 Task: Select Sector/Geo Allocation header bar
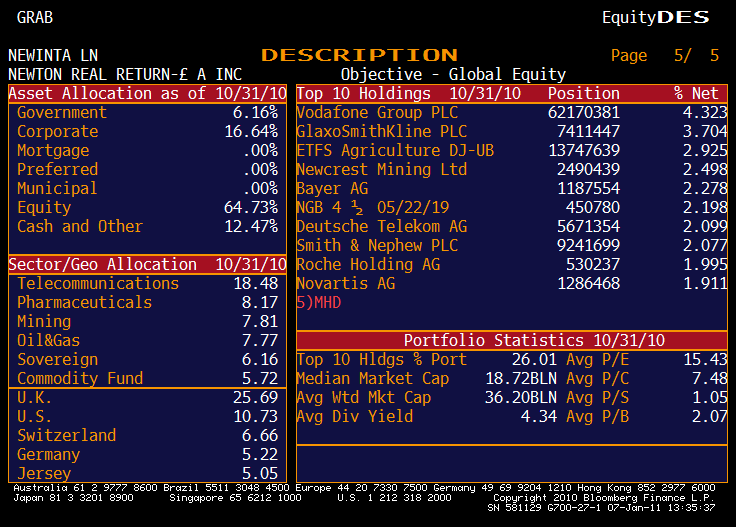click(x=145, y=264)
